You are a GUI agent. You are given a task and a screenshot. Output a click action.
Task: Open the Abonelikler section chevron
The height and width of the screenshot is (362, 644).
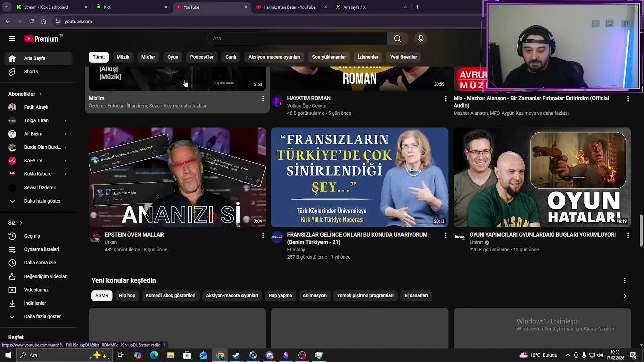41,94
